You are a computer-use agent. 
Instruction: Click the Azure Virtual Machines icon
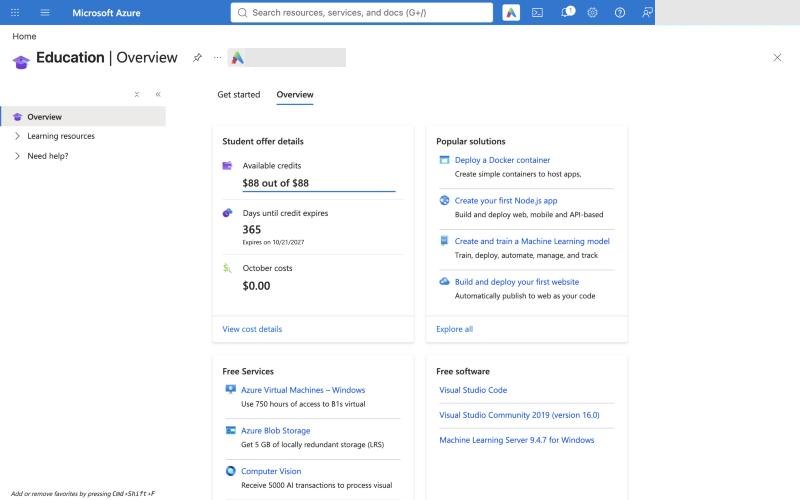click(x=231, y=390)
